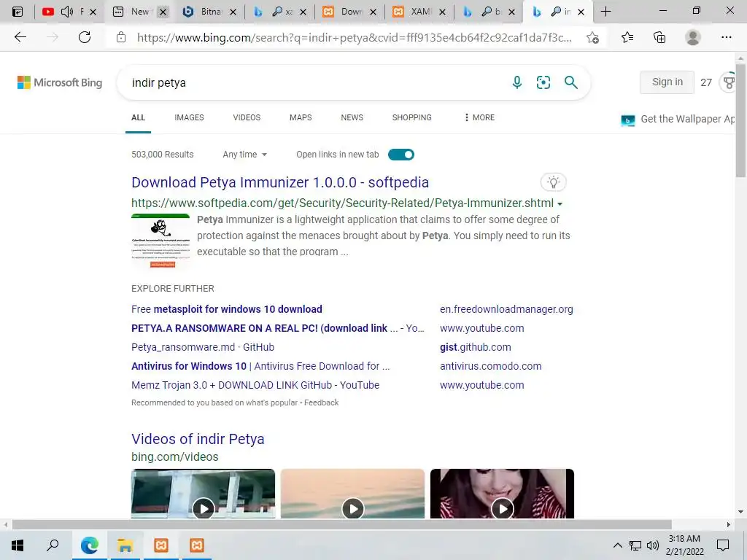Click the Bing search input field
Screen dimensions: 747x560
tap(314, 82)
